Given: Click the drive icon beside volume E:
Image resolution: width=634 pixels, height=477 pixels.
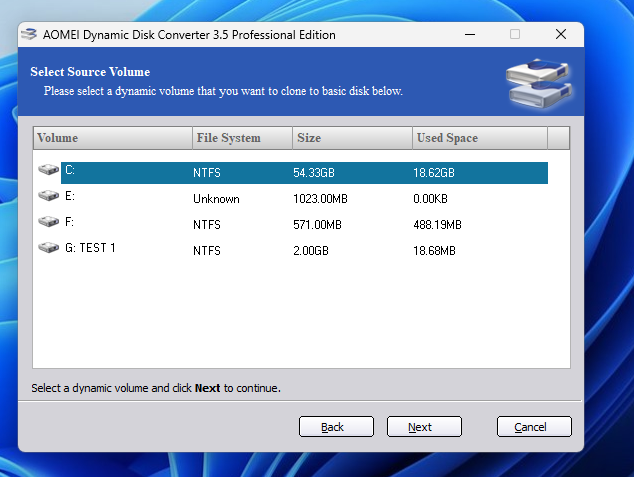Looking at the screenshot, I should (x=49, y=196).
